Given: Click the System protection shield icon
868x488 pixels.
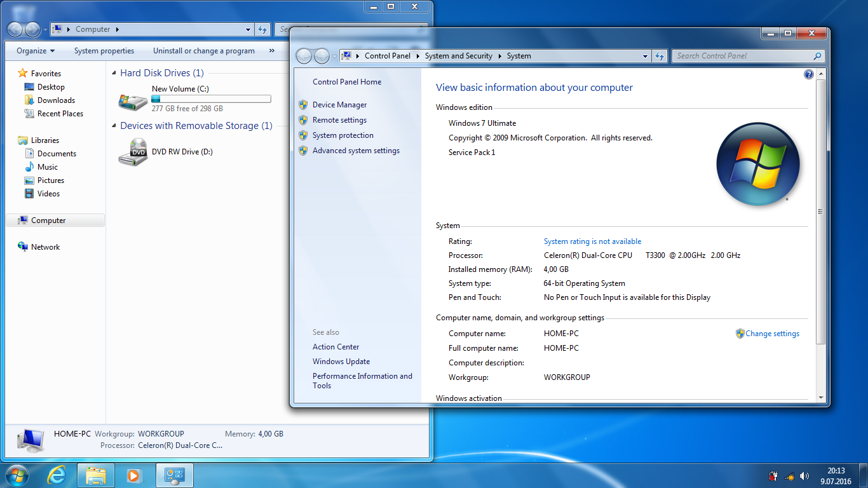Looking at the screenshot, I should (x=303, y=135).
